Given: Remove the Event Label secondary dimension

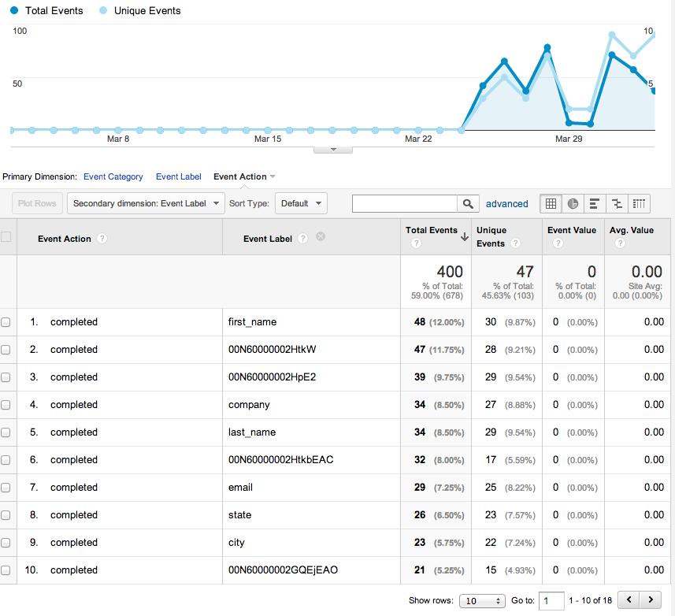Looking at the screenshot, I should coord(321,236).
